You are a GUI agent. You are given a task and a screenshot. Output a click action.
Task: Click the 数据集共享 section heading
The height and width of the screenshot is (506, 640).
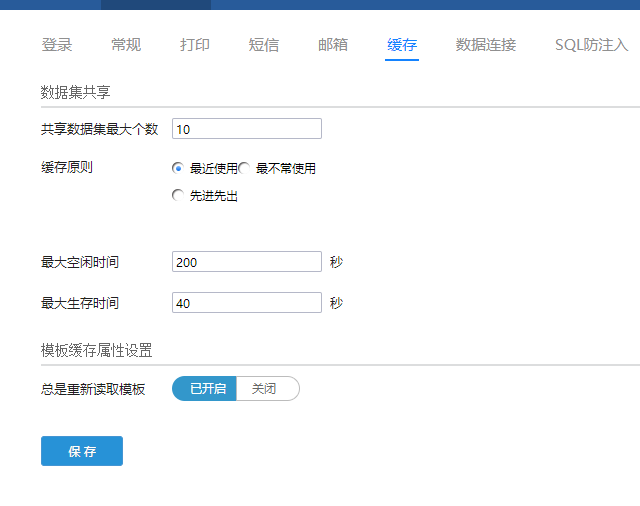point(76,92)
